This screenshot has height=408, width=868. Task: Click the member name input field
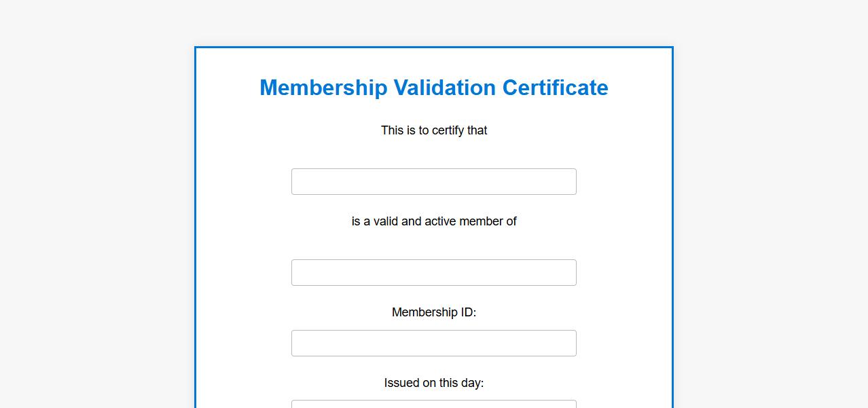[433, 182]
